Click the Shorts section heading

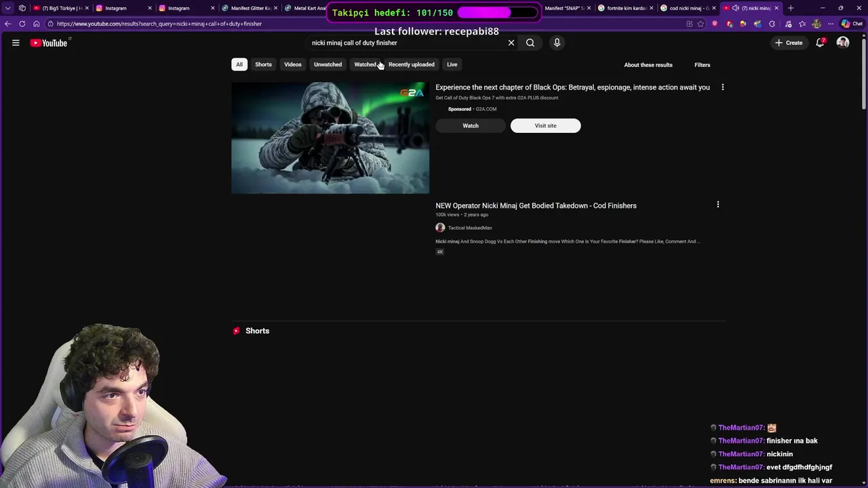pyautogui.click(x=257, y=331)
